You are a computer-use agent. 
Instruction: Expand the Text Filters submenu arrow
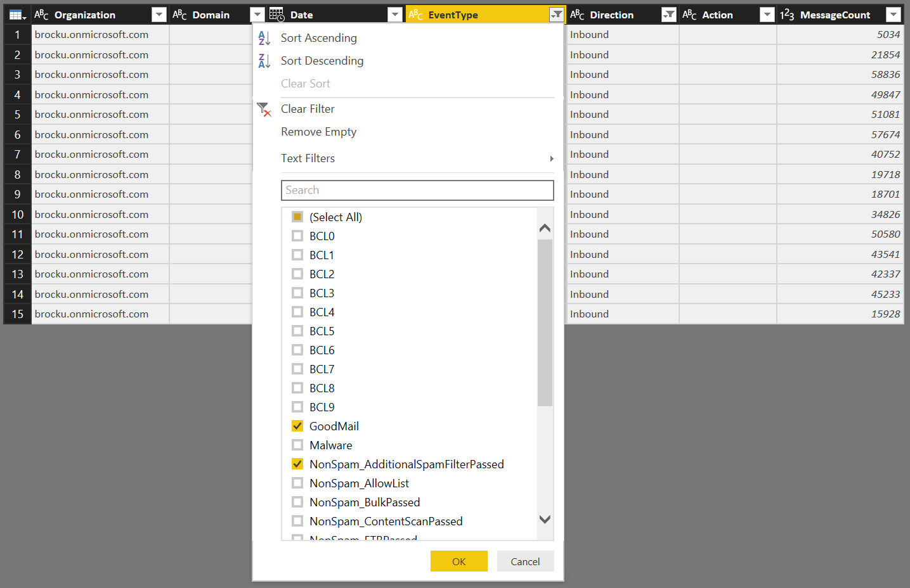(x=552, y=158)
